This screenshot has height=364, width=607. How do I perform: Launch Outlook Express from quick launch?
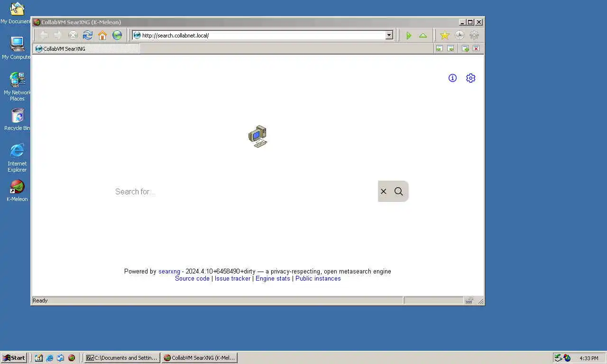click(x=60, y=358)
